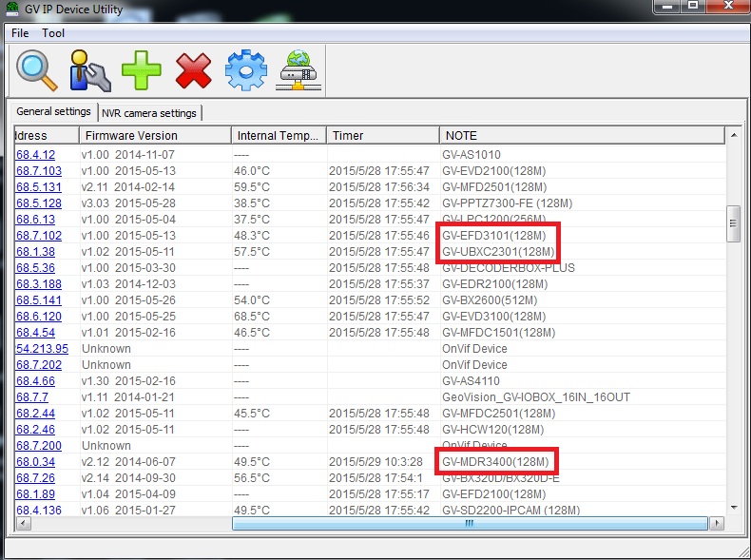Open IP address link 68.5.128
This screenshot has height=560, width=751.
coord(39,203)
